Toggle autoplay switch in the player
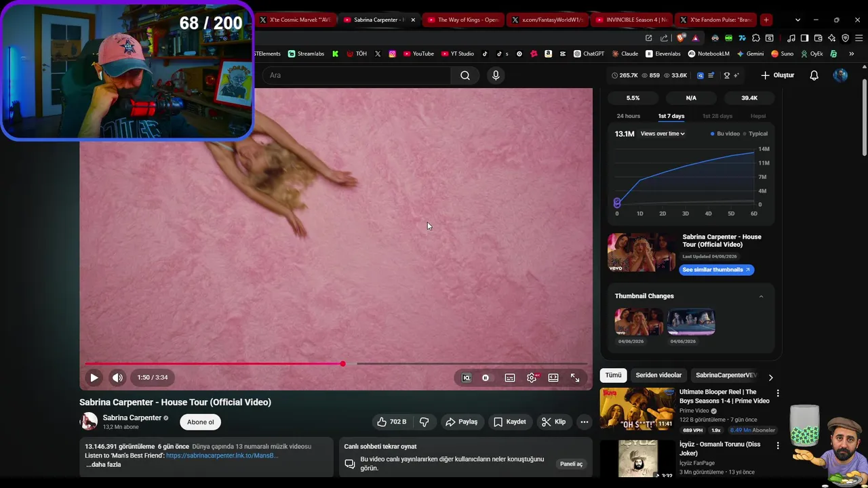Screen dimensions: 868x488 pos(486,378)
